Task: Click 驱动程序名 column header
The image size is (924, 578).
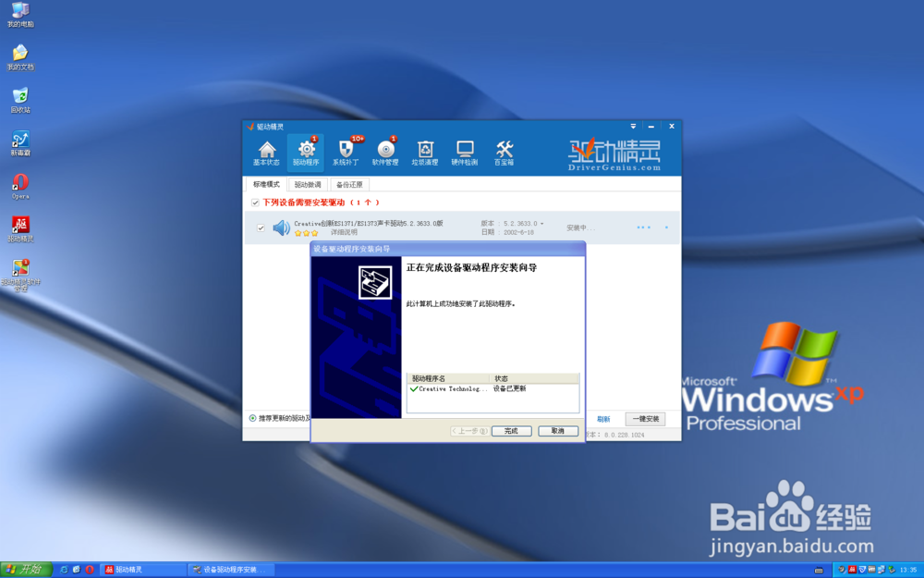Action: coord(448,378)
